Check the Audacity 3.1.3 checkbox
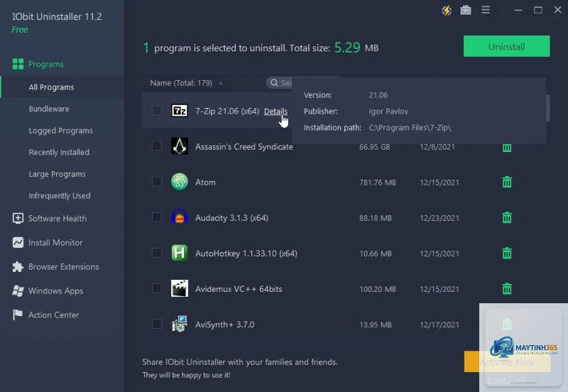Screen dimensions: 568x392 (157, 217)
